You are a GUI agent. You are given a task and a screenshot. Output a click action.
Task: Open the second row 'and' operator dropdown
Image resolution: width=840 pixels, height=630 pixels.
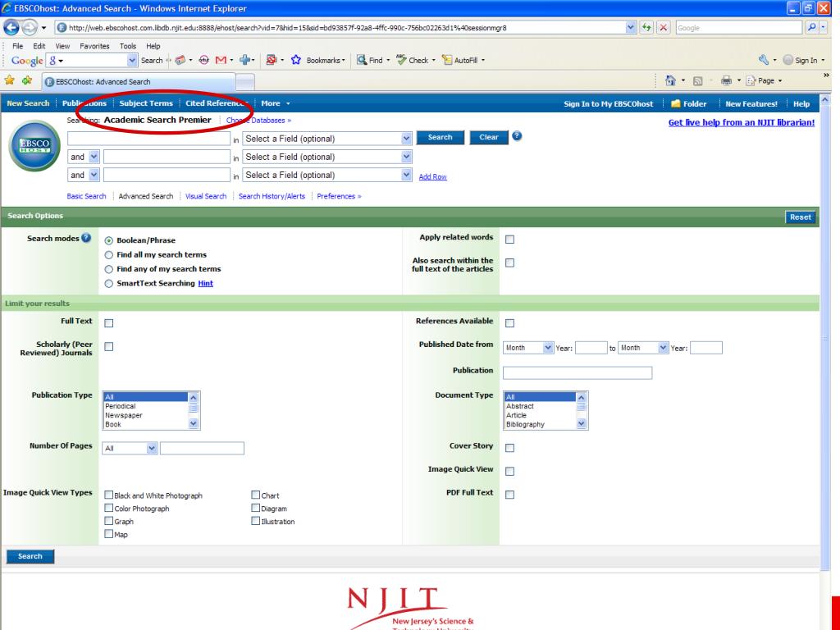(x=83, y=157)
